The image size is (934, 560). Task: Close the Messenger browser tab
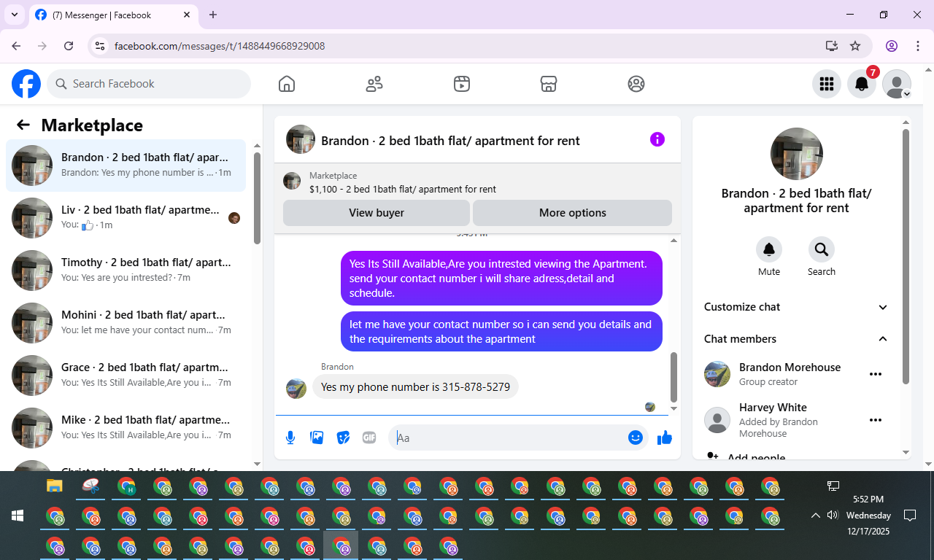pos(187,15)
